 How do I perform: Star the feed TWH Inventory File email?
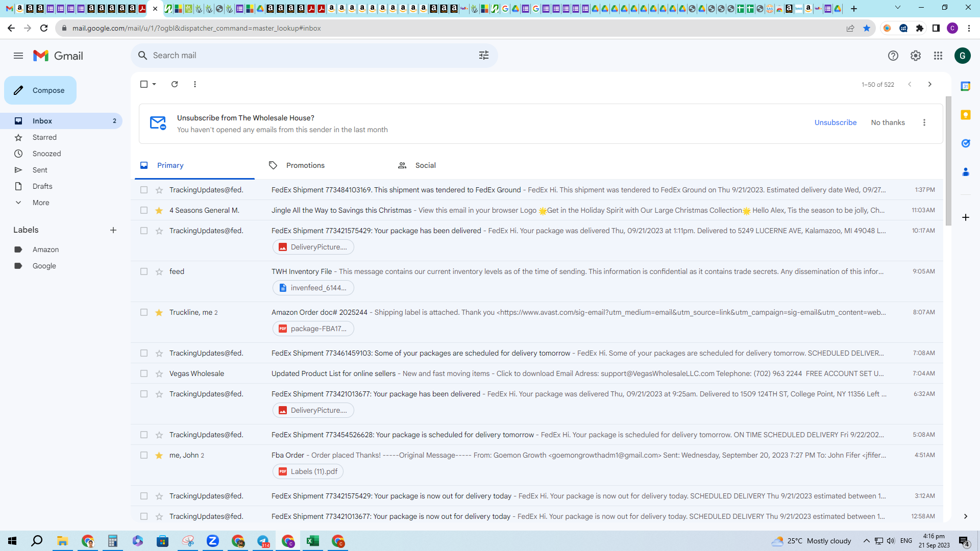159,272
